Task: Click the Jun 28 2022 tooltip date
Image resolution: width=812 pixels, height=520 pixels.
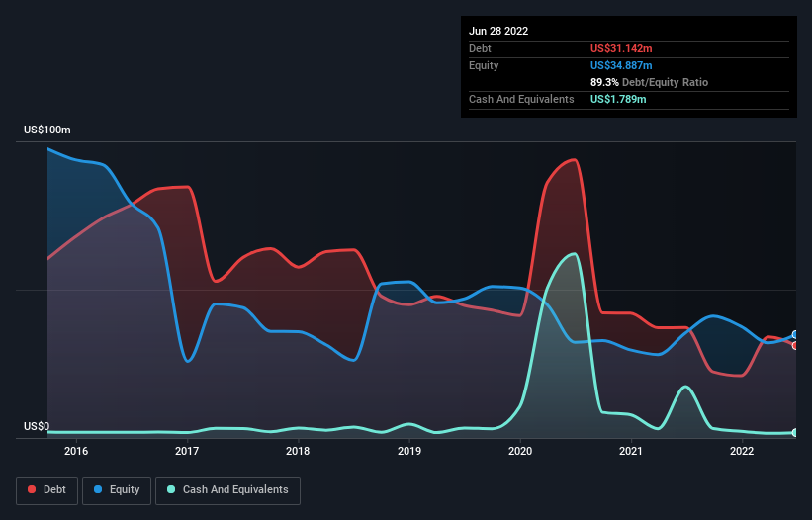Action: (498, 31)
